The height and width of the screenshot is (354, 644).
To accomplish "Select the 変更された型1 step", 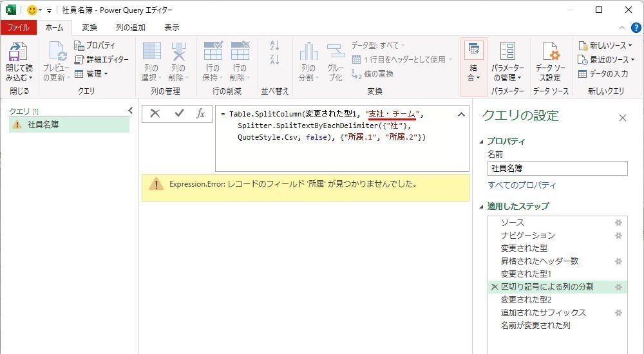I will tap(526, 274).
